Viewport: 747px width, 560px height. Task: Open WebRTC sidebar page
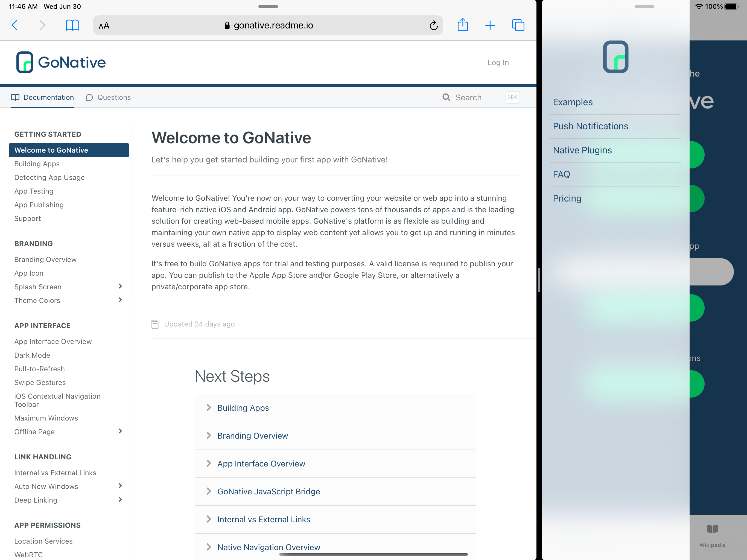(x=28, y=555)
